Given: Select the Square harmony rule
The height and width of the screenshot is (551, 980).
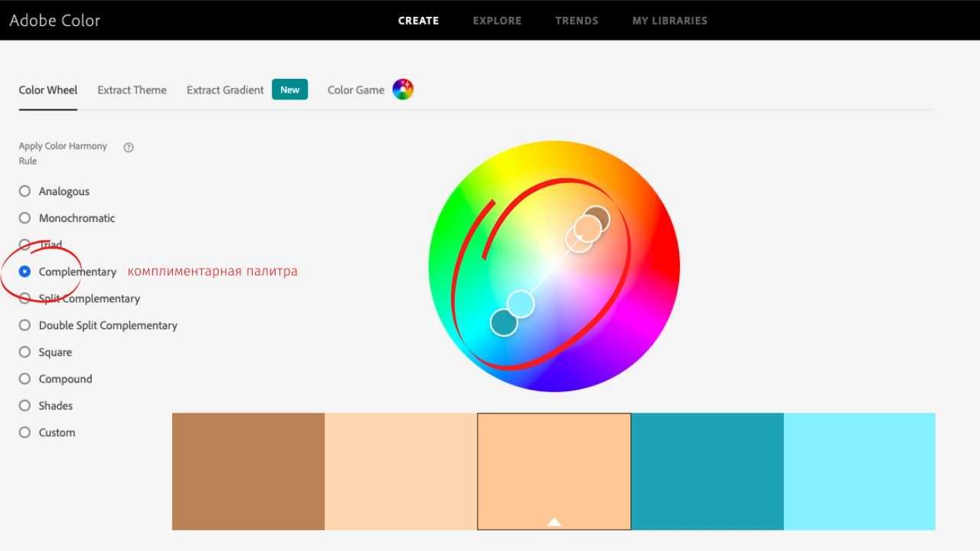Looking at the screenshot, I should (x=24, y=352).
